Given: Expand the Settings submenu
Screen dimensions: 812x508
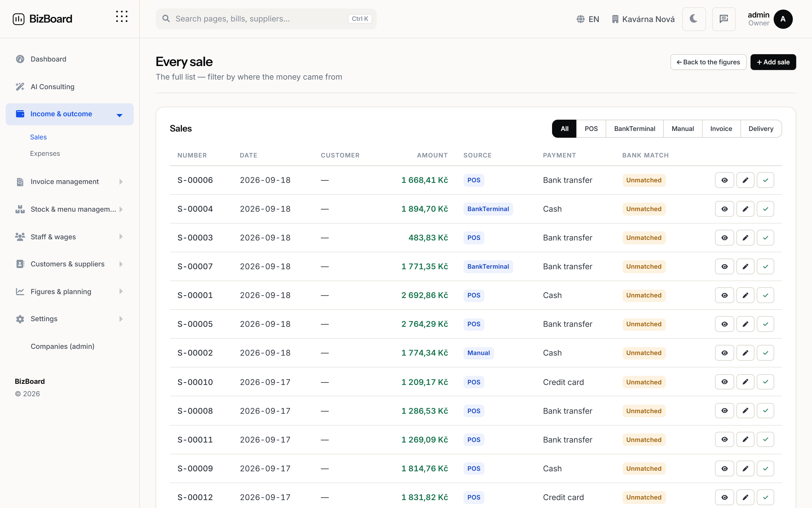Looking at the screenshot, I should (69, 319).
